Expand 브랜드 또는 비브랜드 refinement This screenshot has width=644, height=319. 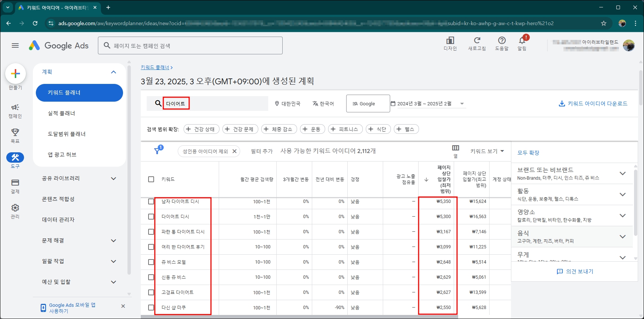(623, 173)
